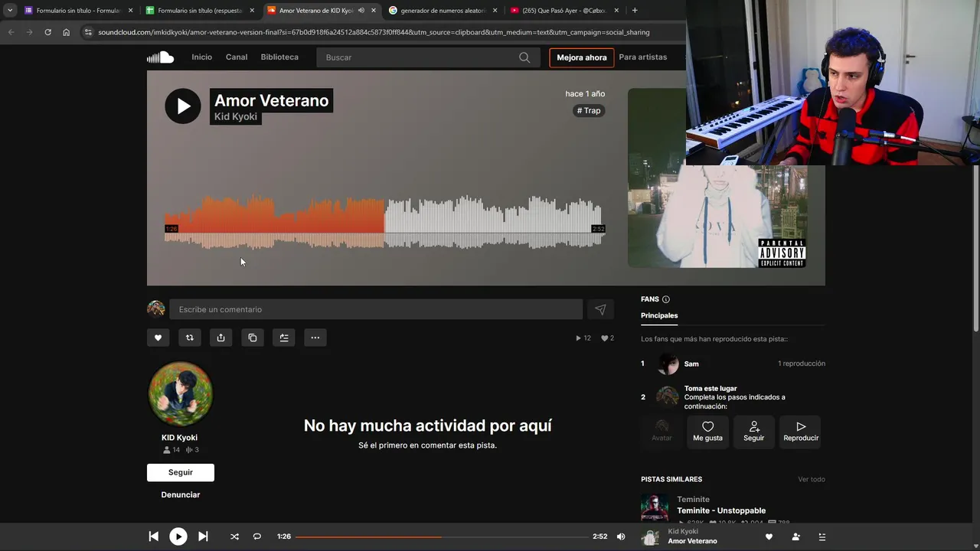Click the search magnifier icon
Viewport: 980px width, 551px height.
tap(524, 57)
